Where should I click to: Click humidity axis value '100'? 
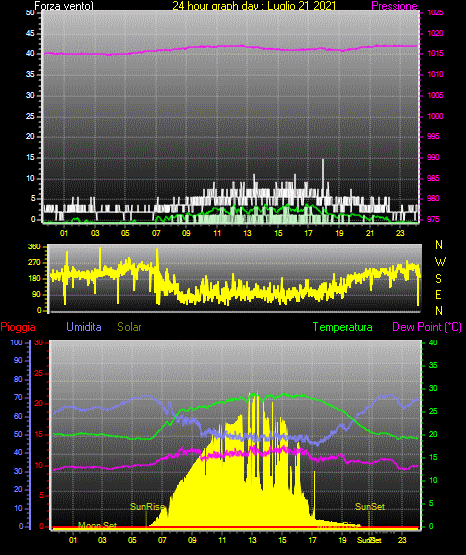coord(16,342)
